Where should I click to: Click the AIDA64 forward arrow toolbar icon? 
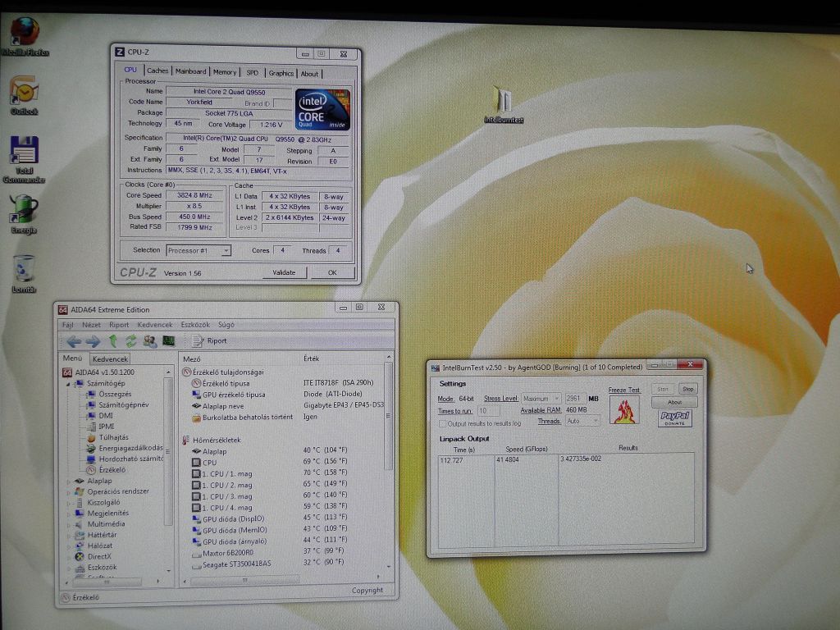click(94, 341)
